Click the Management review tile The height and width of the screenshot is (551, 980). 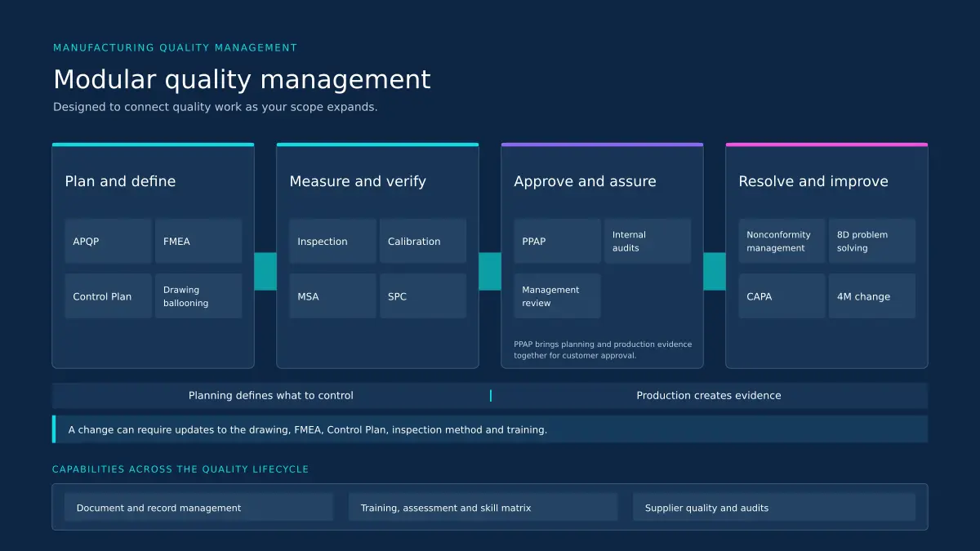pyautogui.click(x=557, y=296)
